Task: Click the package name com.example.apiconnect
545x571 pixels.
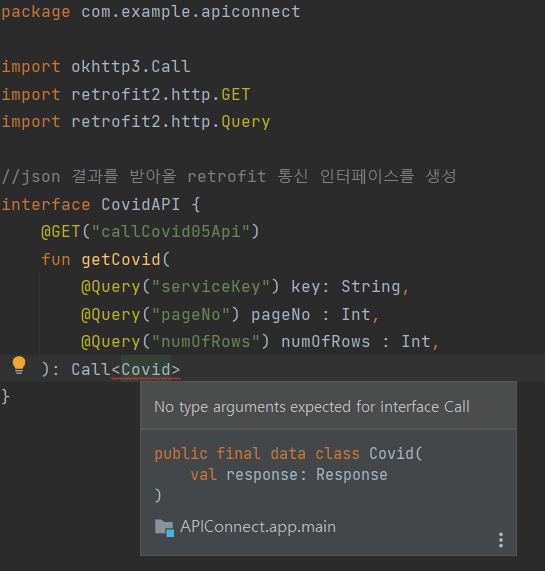Action: click(190, 12)
